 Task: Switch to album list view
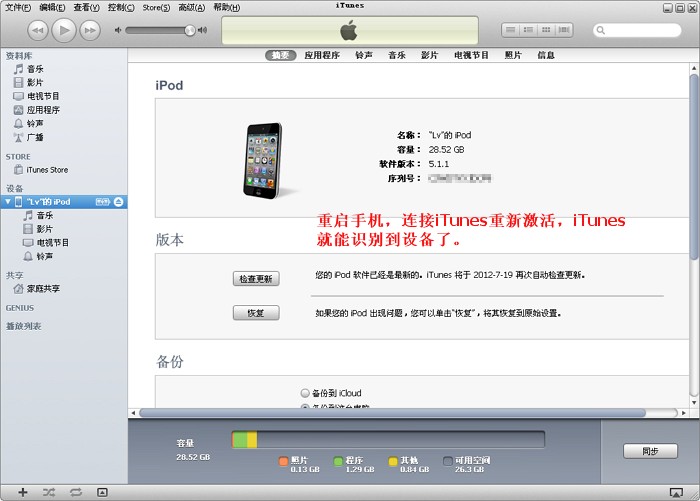tap(528, 30)
